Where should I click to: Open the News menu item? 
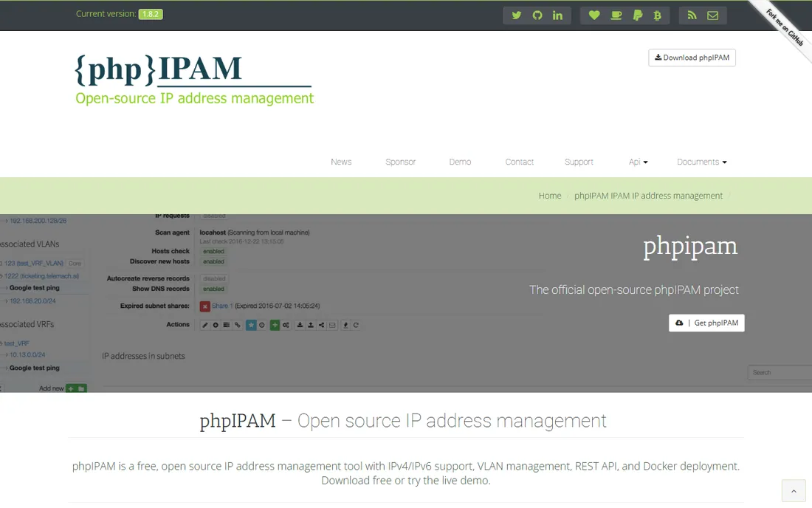pyautogui.click(x=341, y=162)
